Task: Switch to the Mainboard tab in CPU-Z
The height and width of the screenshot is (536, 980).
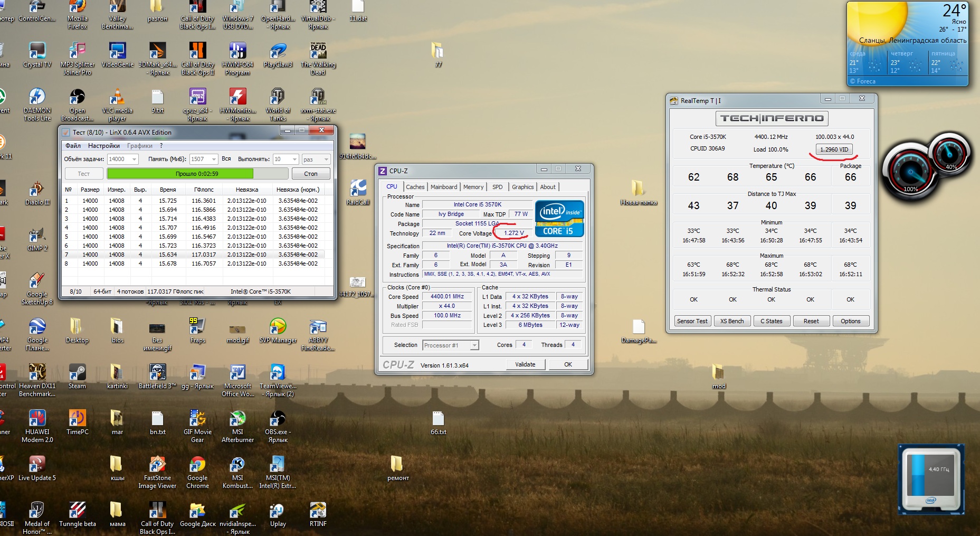Action: tap(443, 187)
